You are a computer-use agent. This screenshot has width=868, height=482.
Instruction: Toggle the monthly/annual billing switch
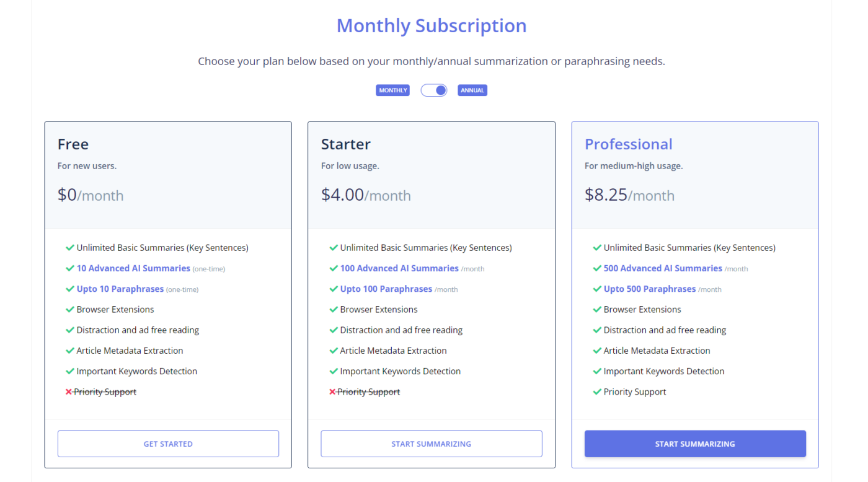pyautogui.click(x=434, y=90)
